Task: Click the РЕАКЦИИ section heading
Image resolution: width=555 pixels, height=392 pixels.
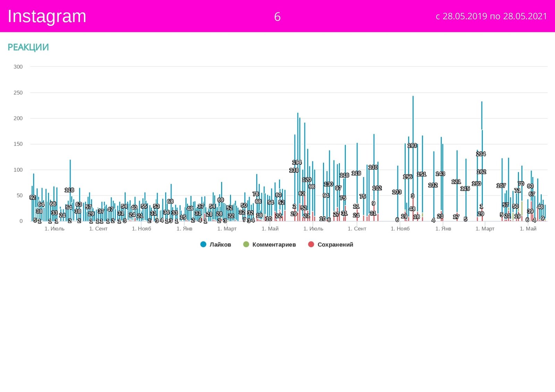Action: coord(28,47)
